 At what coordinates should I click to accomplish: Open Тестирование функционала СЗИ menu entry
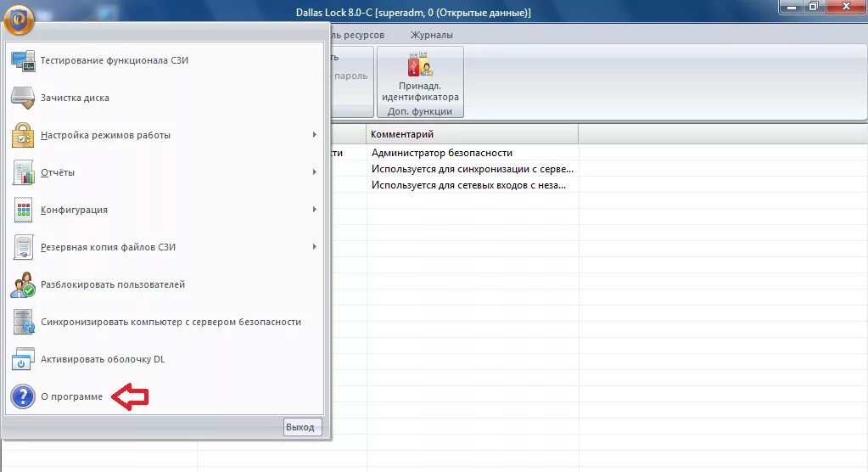[x=165, y=60]
